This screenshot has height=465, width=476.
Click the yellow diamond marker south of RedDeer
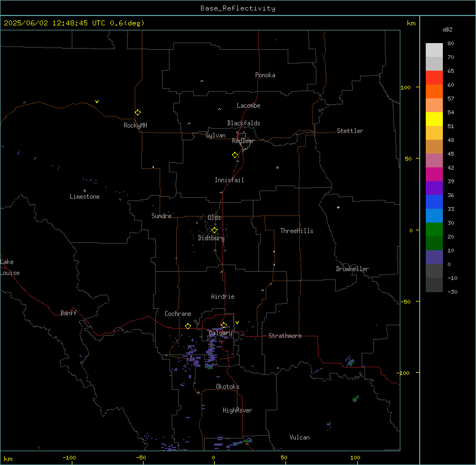[x=235, y=155]
